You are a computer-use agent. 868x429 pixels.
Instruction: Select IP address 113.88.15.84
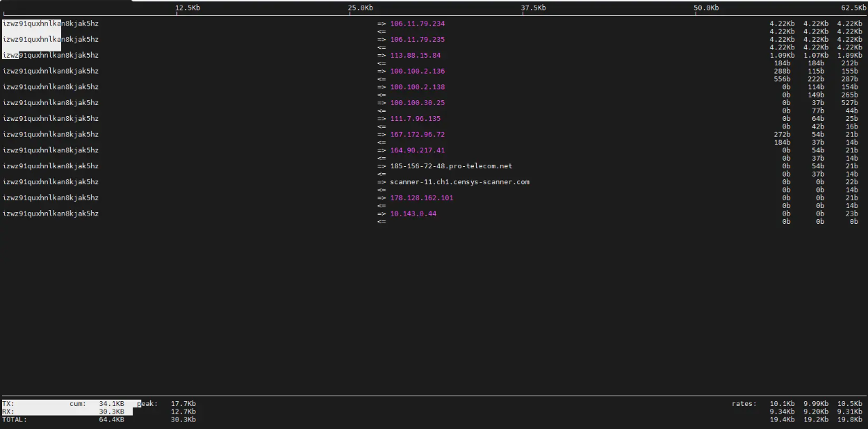[414, 55]
